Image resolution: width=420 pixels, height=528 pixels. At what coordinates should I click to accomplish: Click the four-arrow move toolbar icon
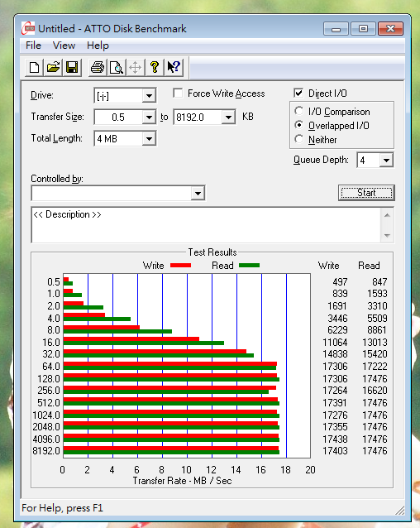[x=136, y=67]
